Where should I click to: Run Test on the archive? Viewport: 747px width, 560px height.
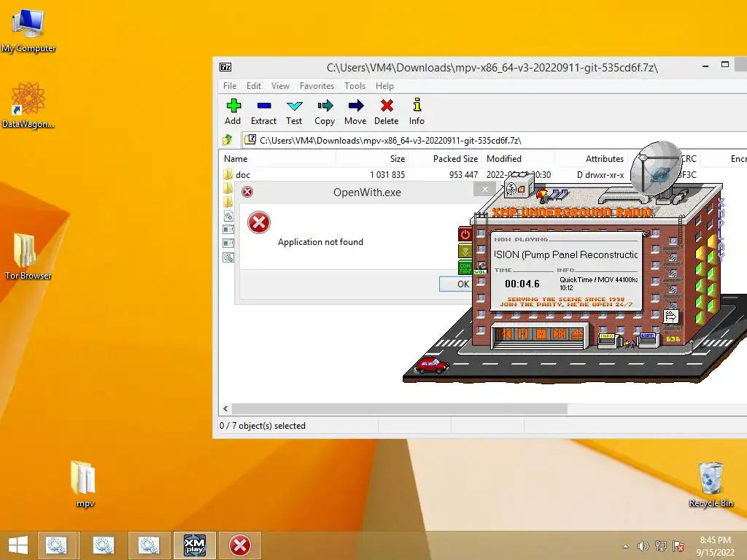(x=294, y=112)
